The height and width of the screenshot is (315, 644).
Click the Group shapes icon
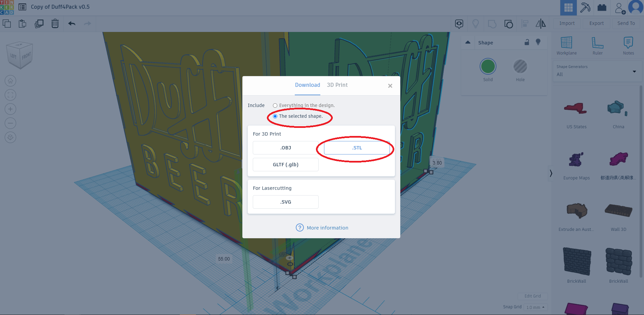pos(492,24)
